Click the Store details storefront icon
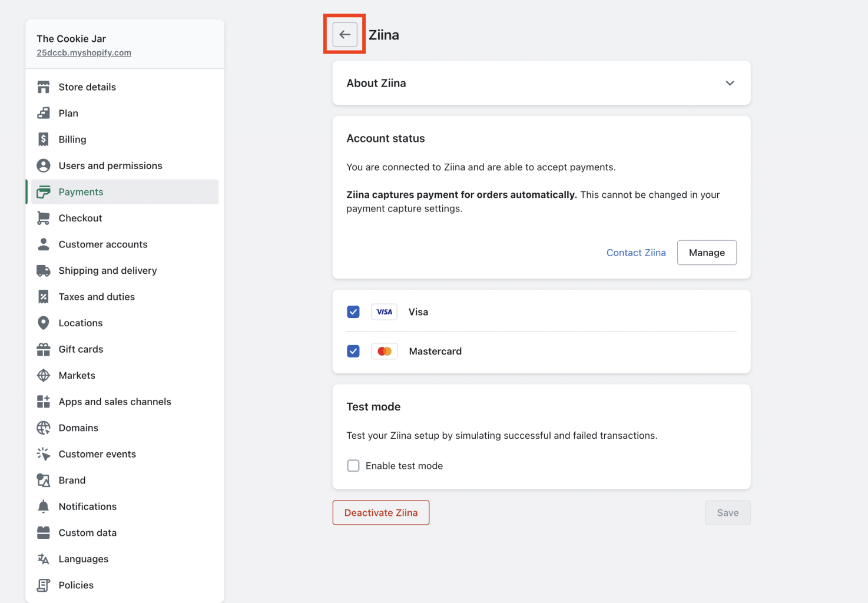Image resolution: width=868 pixels, height=603 pixels. pos(44,87)
